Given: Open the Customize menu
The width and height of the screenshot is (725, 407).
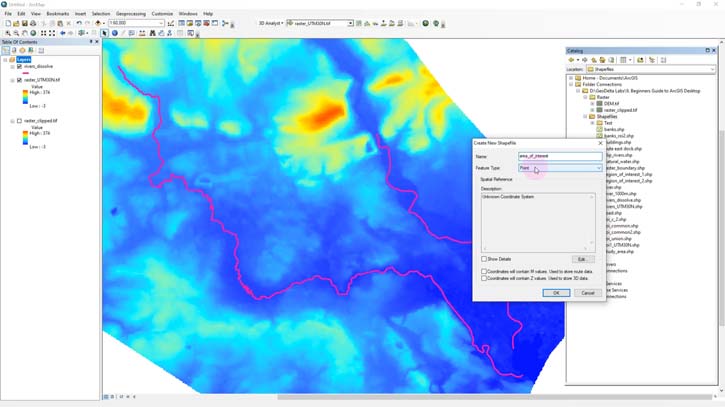Looking at the screenshot, I should point(162,14).
